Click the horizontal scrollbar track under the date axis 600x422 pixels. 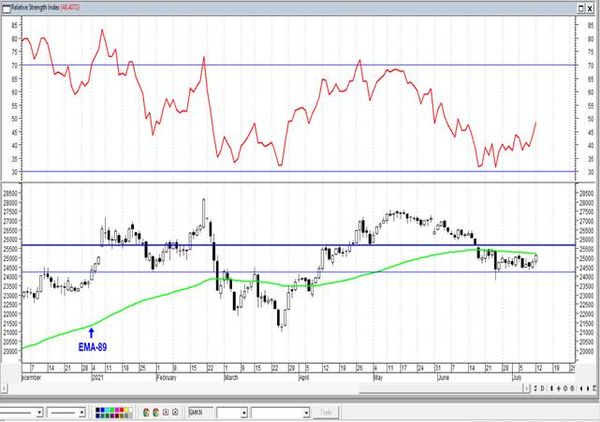(264, 388)
